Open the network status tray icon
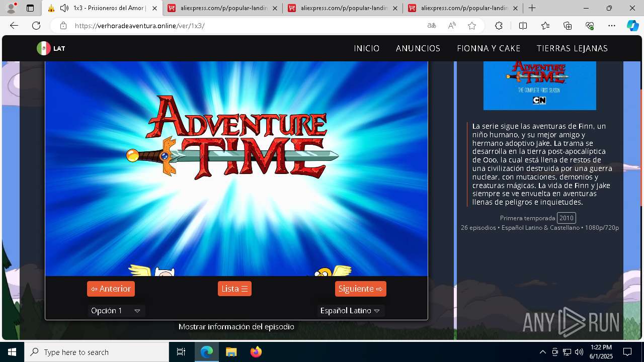Image resolution: width=644 pixels, height=362 pixels. 567,352
